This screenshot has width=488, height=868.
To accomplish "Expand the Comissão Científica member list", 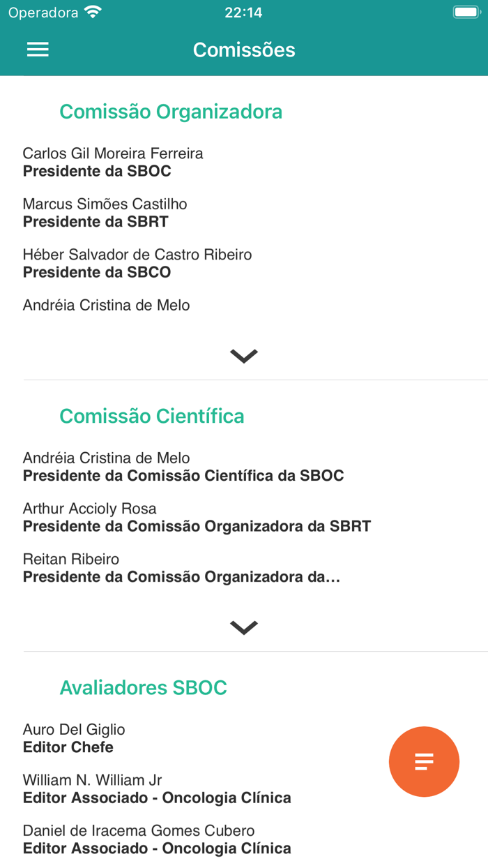I will (243, 626).
